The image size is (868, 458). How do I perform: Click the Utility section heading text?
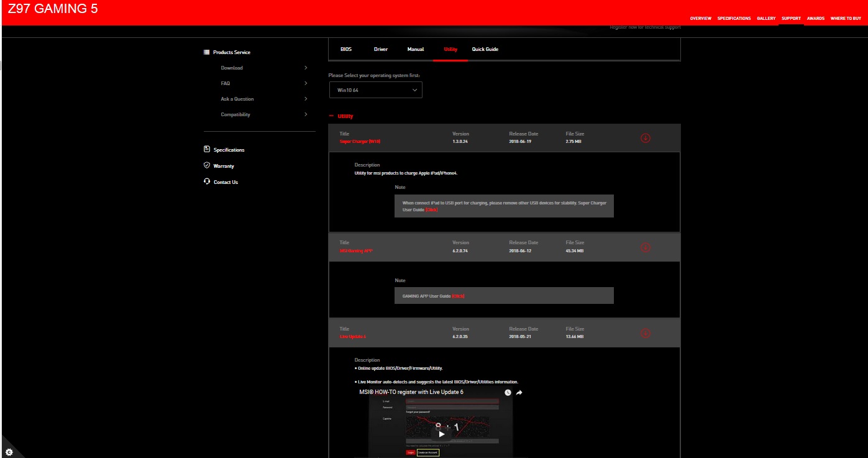[x=345, y=116]
